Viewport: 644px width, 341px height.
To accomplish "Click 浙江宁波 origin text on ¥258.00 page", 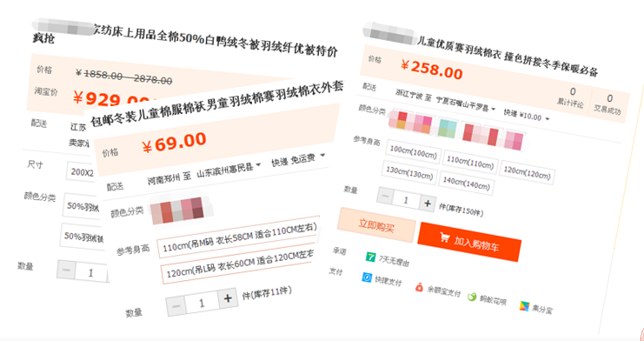I will point(408,94).
